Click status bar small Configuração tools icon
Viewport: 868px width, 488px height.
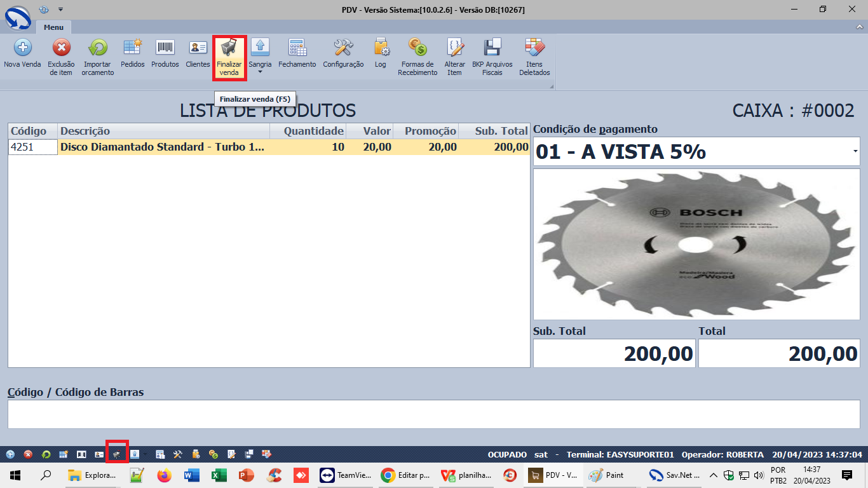pos(178,454)
